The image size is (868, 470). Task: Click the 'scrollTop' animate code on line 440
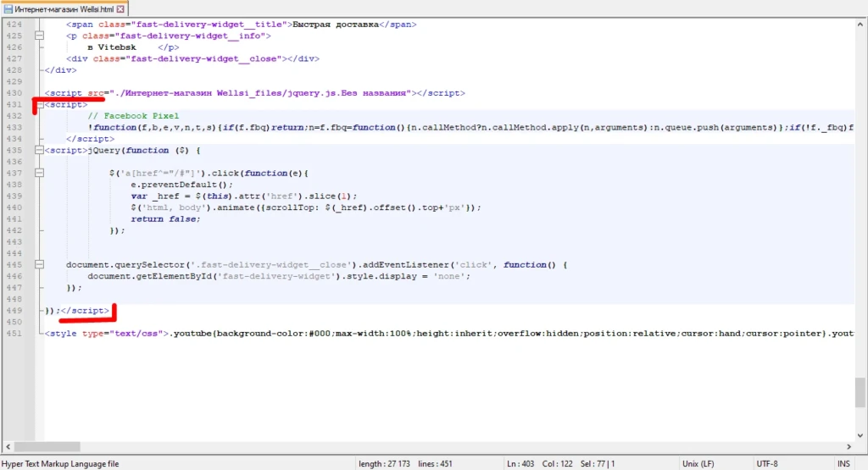click(291, 207)
